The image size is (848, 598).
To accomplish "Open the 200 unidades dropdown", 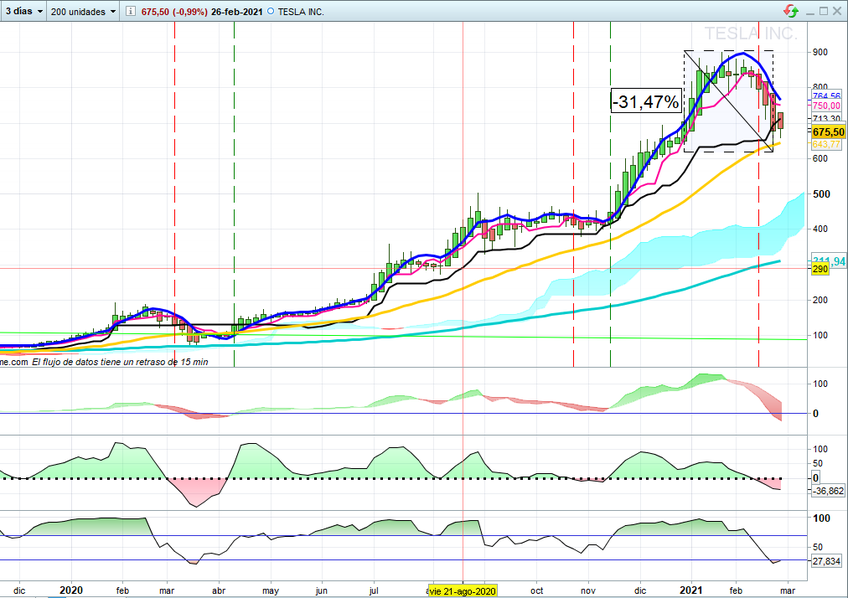I will (83, 11).
